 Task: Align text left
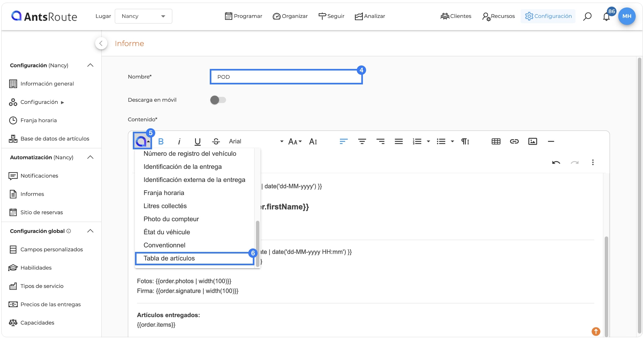[344, 141]
